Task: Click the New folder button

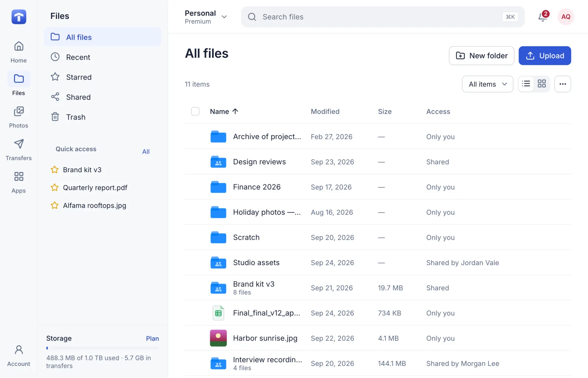Action: [481, 55]
